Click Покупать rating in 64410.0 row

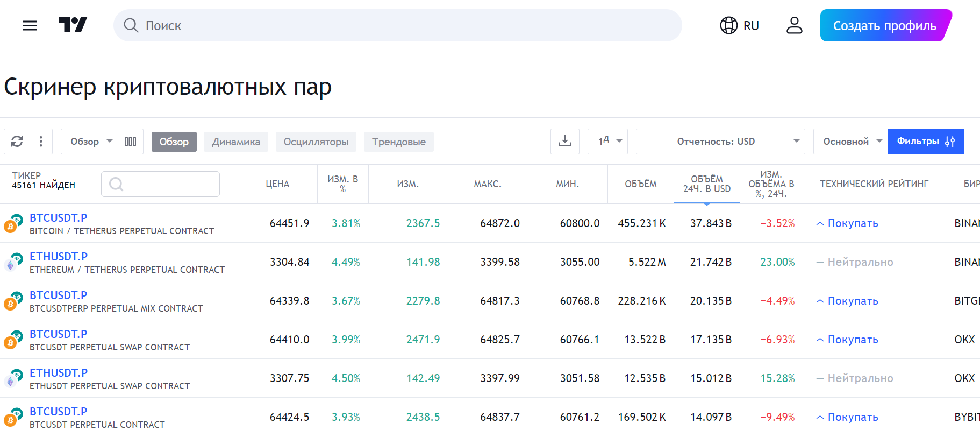point(847,340)
